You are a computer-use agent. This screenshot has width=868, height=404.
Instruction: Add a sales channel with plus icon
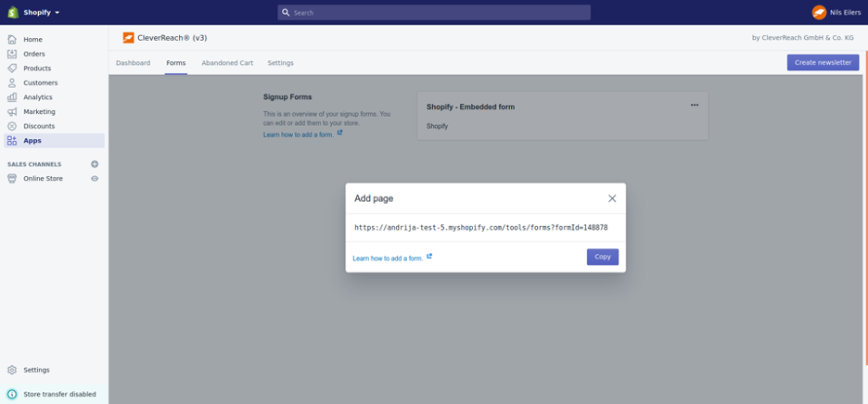click(95, 164)
